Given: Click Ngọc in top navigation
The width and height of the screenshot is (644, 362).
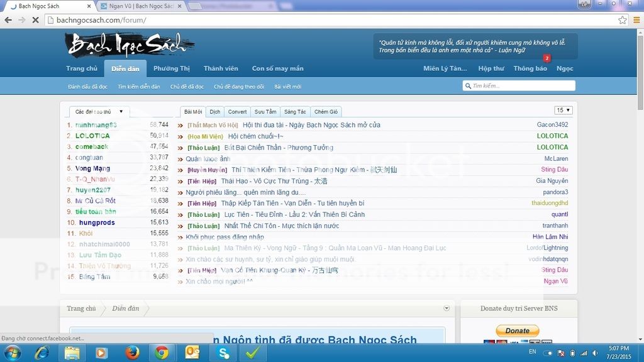Looking at the screenshot, I should pos(565,69).
